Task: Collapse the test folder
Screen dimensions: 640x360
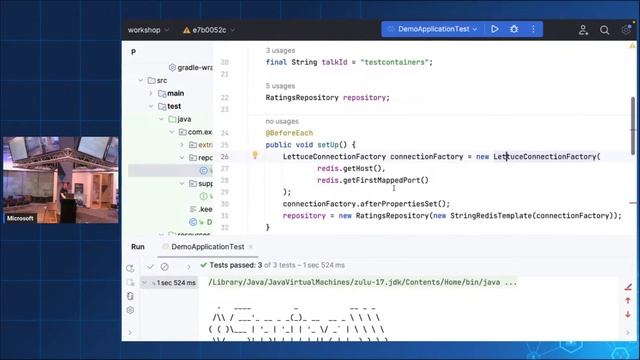Action: (x=151, y=106)
